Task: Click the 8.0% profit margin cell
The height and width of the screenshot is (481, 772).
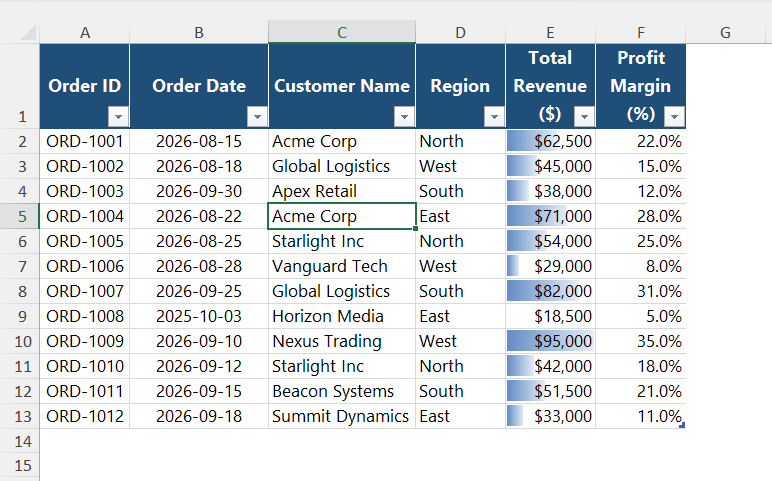Action: pos(641,266)
